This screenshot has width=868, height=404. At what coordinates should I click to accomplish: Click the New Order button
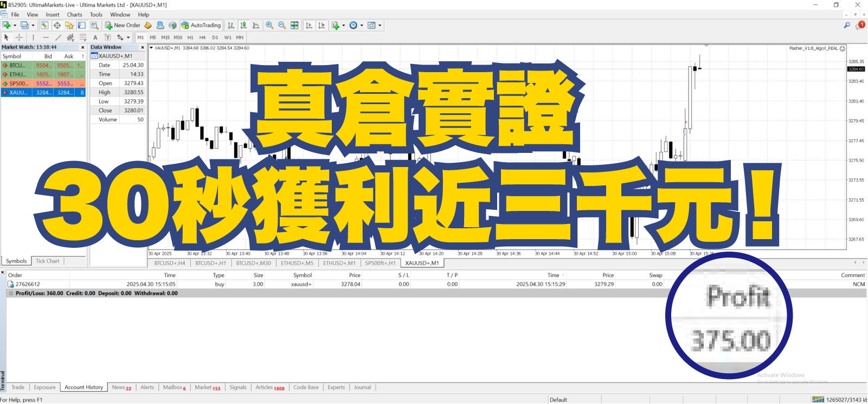point(123,25)
